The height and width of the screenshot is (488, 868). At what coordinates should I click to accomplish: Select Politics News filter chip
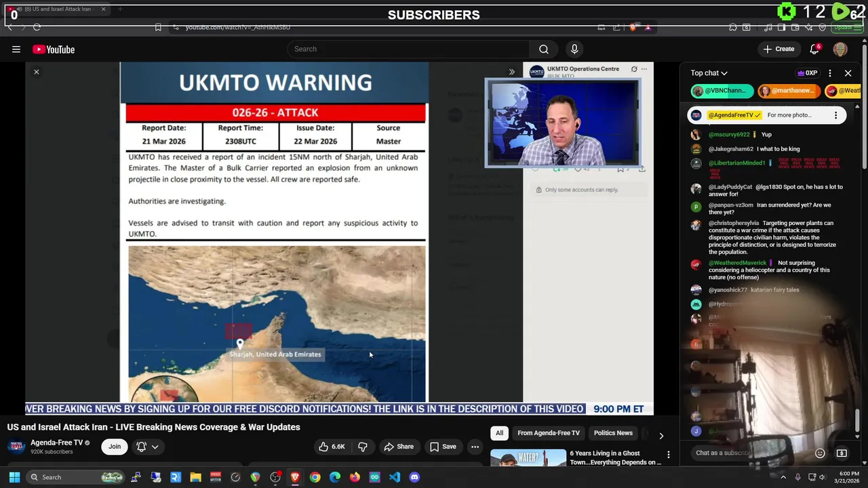[613, 433]
